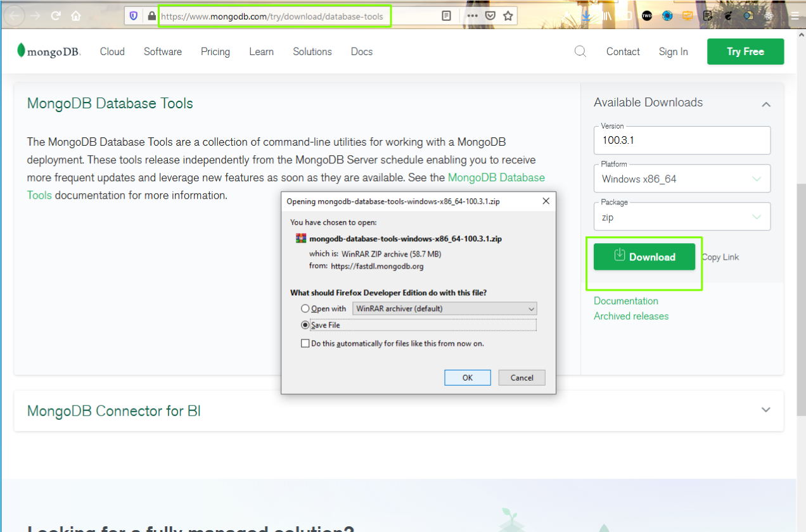Image resolution: width=806 pixels, height=532 pixels.
Task: Bookmark this page with star icon
Action: point(508,16)
